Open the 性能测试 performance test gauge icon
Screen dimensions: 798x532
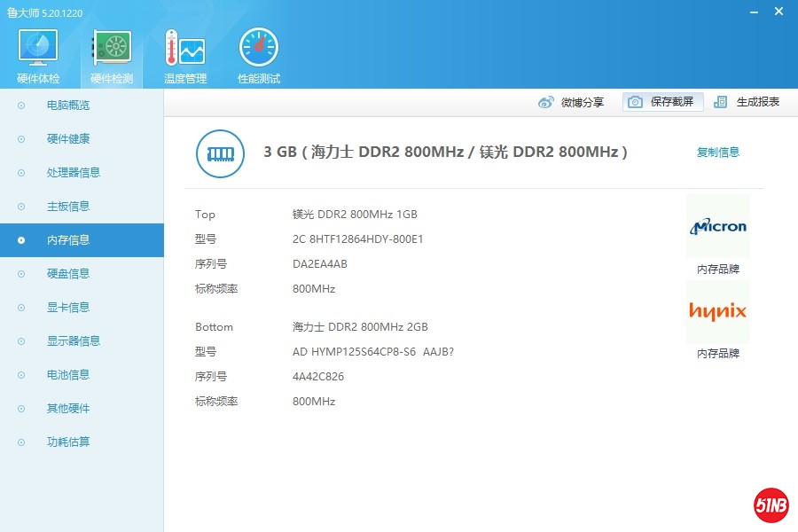click(x=258, y=49)
